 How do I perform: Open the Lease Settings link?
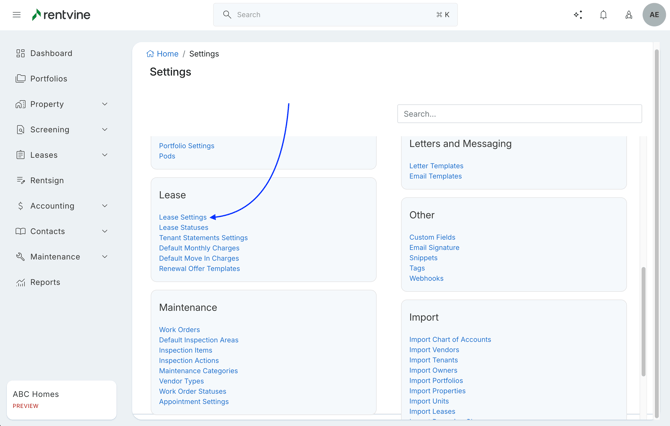(183, 217)
